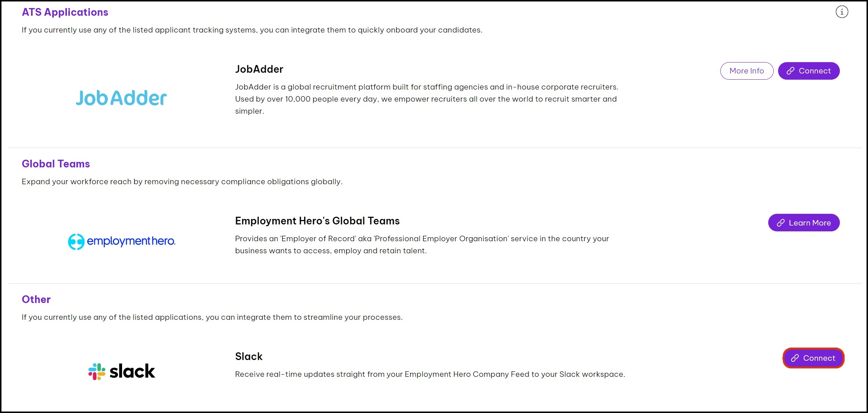Select the ATS Applications section heading

(65, 12)
